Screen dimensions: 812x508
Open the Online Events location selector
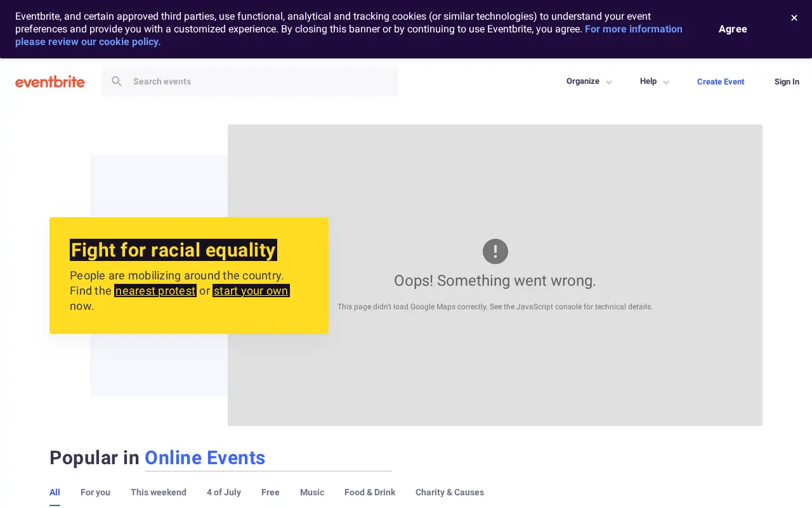point(268,458)
